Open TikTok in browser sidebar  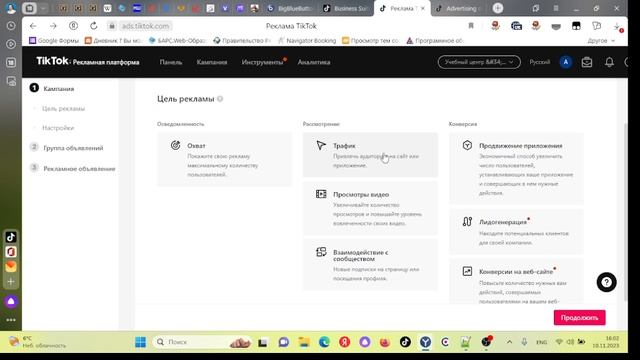(11, 237)
